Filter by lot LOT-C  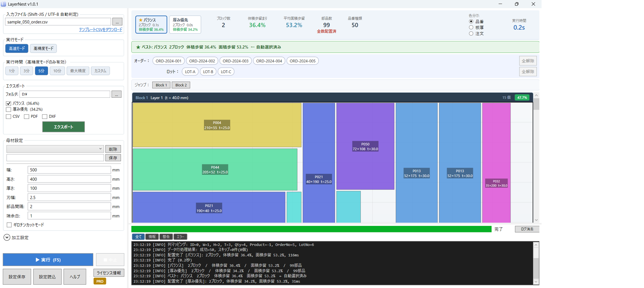pos(226,72)
